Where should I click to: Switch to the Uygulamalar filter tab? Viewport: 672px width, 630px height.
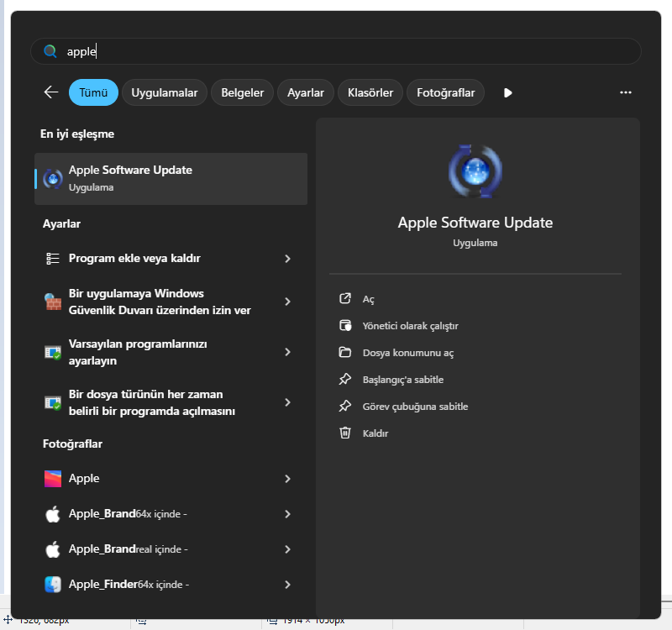(x=165, y=92)
